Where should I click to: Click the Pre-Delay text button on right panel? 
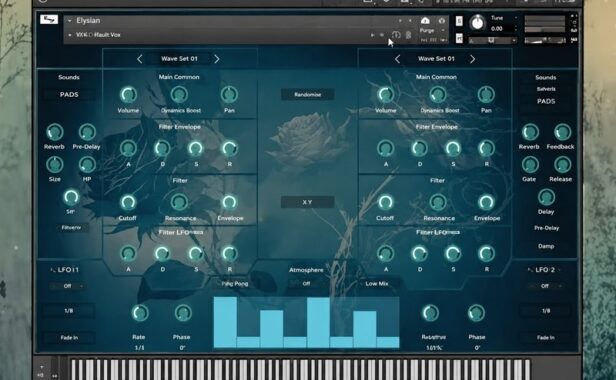(546, 228)
